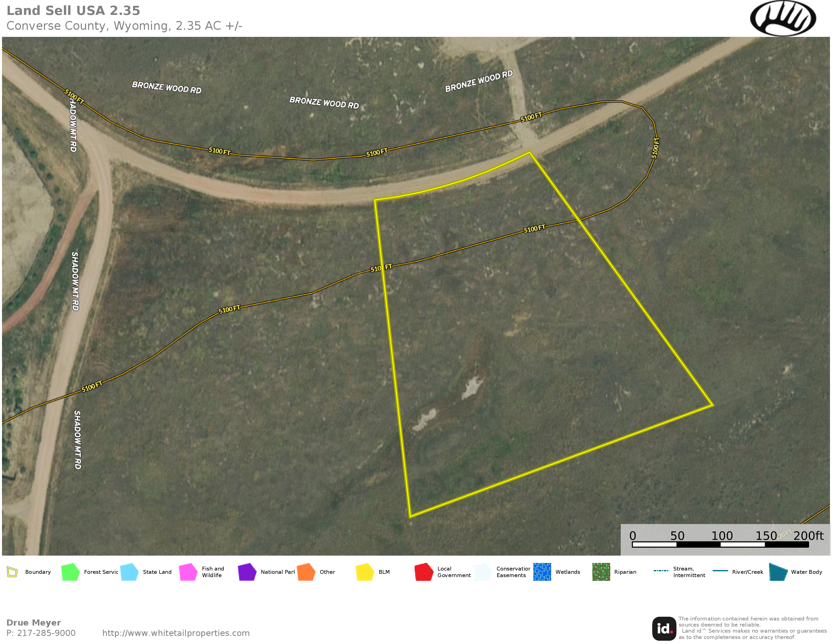Click the yellow BLM legend icon
The height and width of the screenshot is (644, 833).
click(x=365, y=572)
